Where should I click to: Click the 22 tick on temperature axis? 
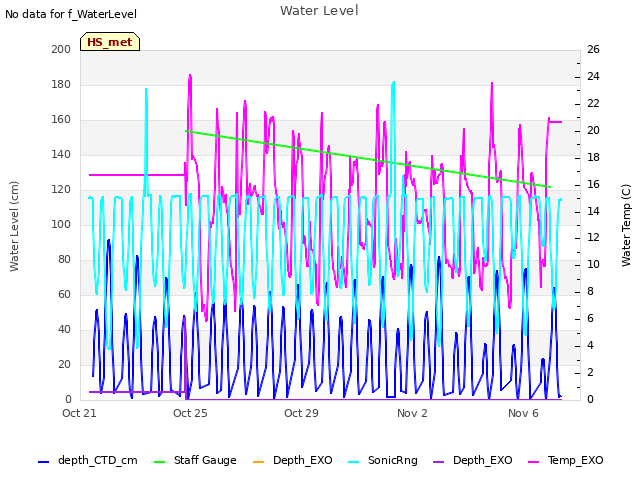click(593, 103)
